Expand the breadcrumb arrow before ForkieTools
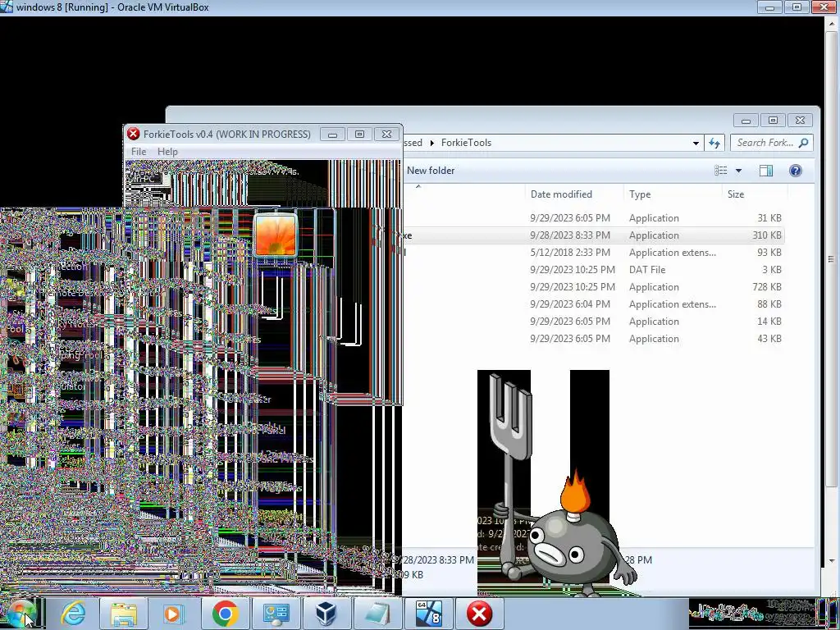The image size is (840, 630). [431, 143]
